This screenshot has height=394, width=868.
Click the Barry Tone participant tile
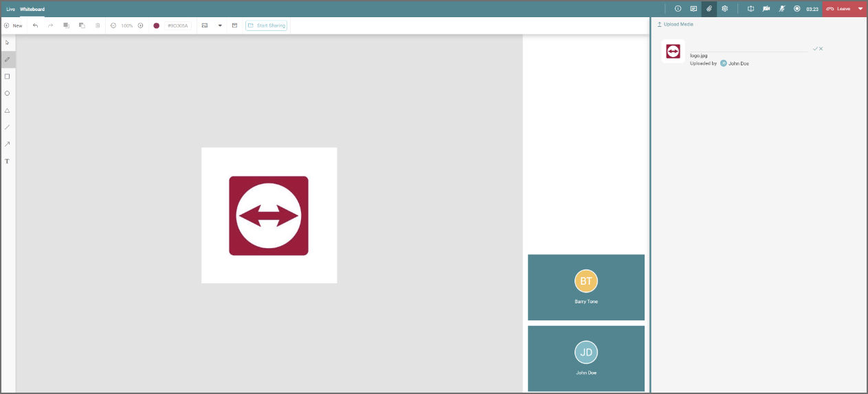pyautogui.click(x=586, y=287)
